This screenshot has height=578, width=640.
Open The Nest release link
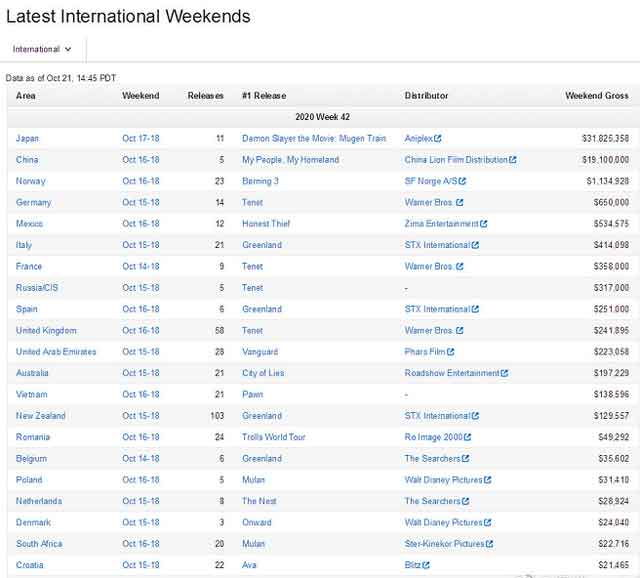[x=259, y=501]
